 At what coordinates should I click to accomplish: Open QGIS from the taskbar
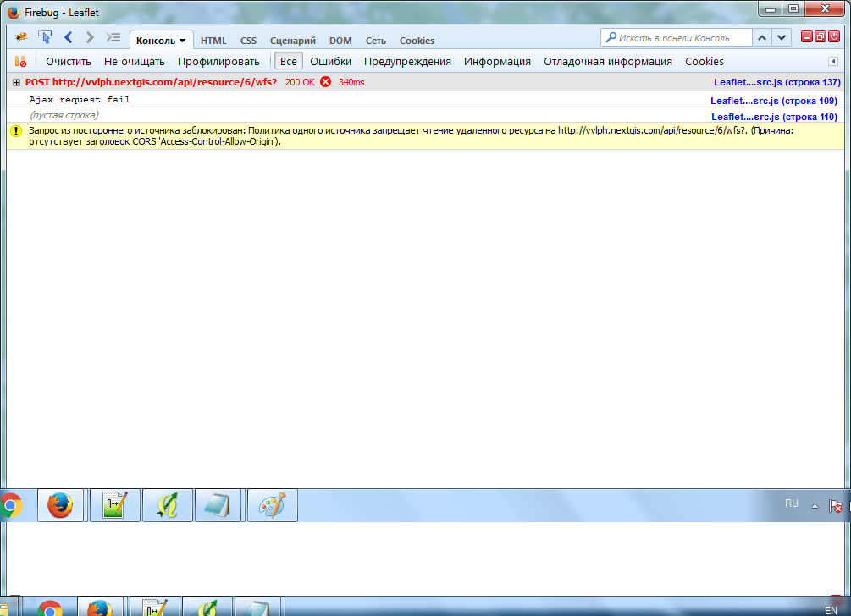167,505
